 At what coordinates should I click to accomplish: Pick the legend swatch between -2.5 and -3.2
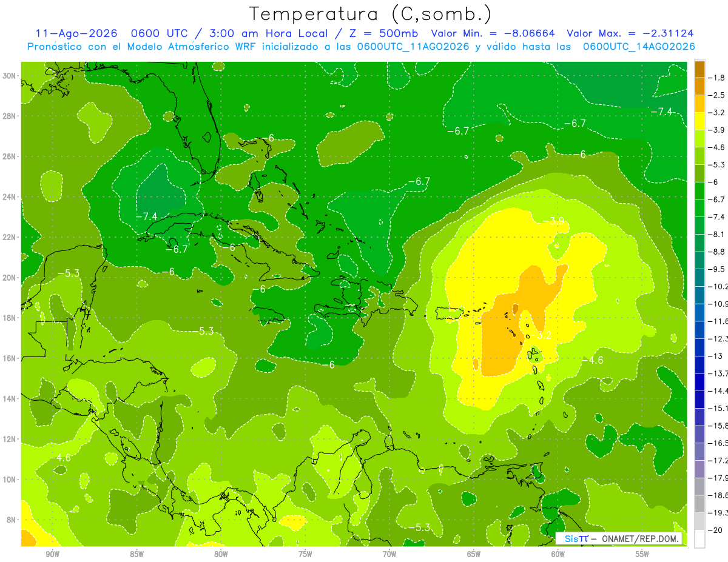tap(699, 104)
